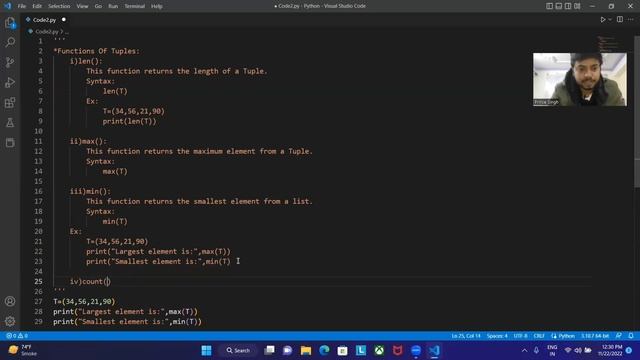
Task: Open Run and Debug view
Action: (10, 82)
